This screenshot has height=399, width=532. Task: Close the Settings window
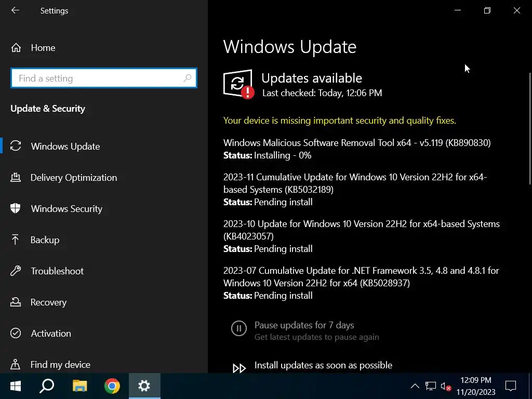pyautogui.click(x=517, y=10)
